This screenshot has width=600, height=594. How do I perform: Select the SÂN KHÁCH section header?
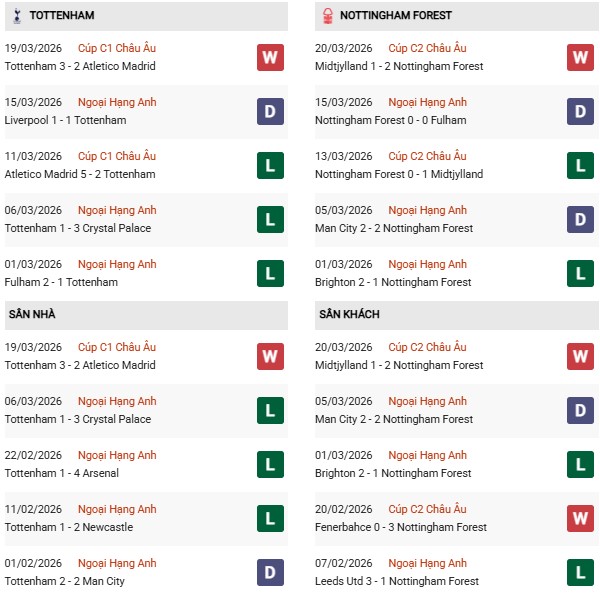[349, 314]
